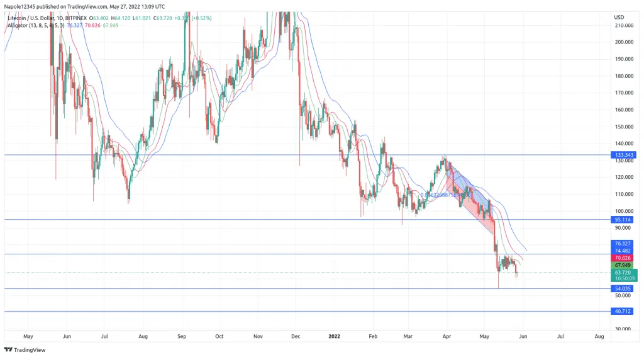This screenshot has height=357, width=644.
Task: Click the Apr label on time axis
Action: click(x=447, y=336)
